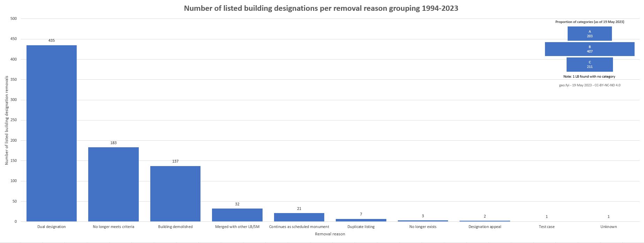This screenshot has height=243, width=644.
Task: Click the vertical axis title text
Action: (x=7, y=120)
